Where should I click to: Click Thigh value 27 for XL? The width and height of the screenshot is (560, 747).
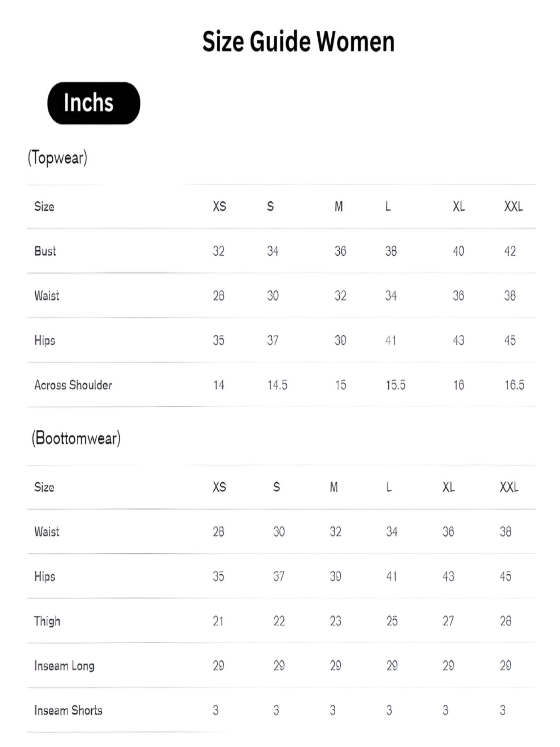coord(448,621)
